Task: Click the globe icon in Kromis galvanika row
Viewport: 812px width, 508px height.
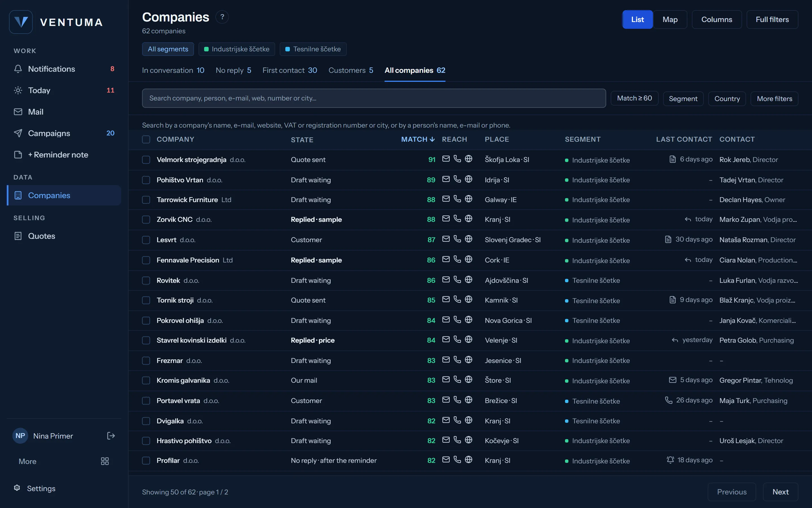Action: pos(468,380)
